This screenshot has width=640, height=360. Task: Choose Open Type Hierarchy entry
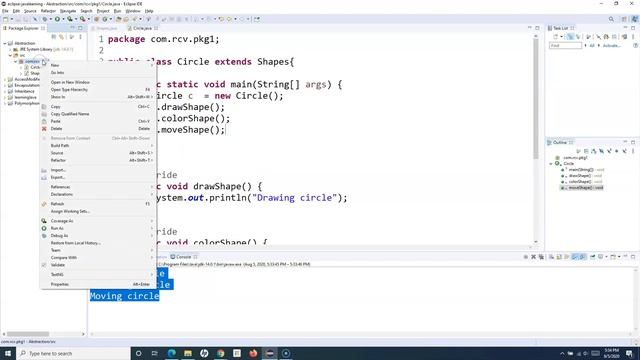coord(98,89)
